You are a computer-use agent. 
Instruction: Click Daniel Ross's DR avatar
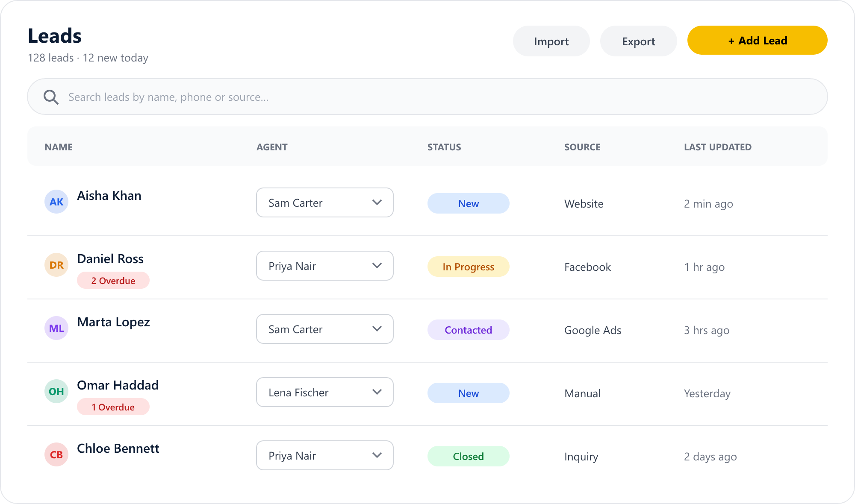click(56, 265)
